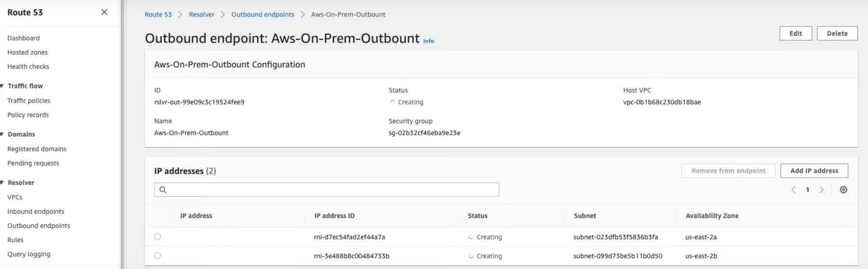Click the search magnifier icon
The height and width of the screenshot is (269, 868).
163,190
